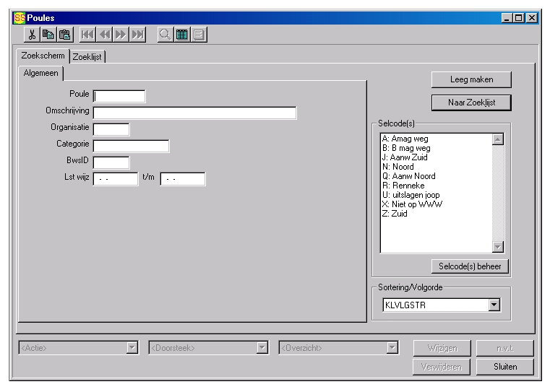550x392 pixels.
Task: Jump to last record arrow icon
Action: (137, 35)
